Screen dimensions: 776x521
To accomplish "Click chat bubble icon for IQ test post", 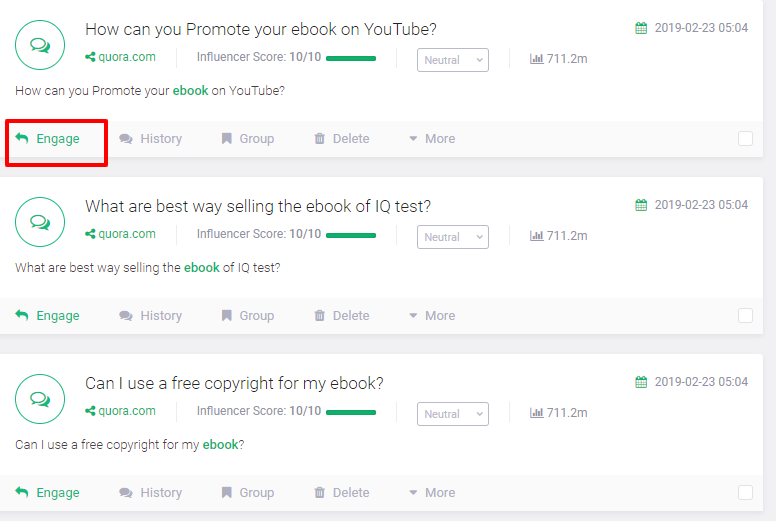I will (40, 222).
